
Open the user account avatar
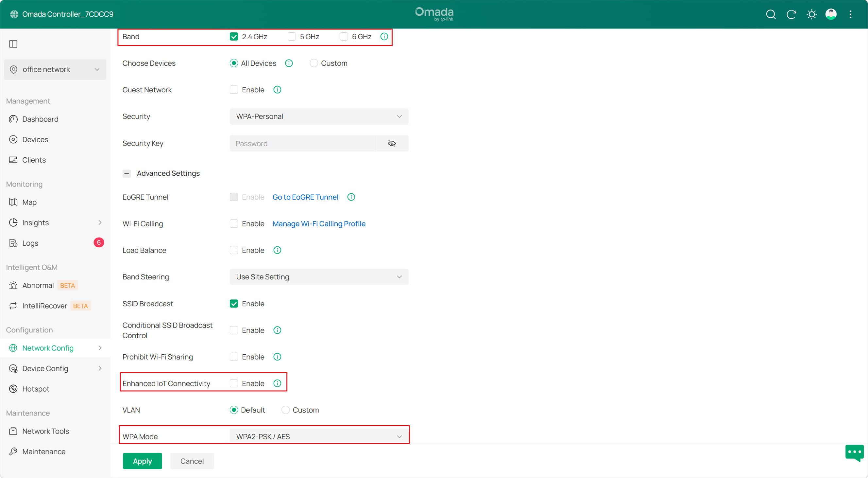coord(831,14)
